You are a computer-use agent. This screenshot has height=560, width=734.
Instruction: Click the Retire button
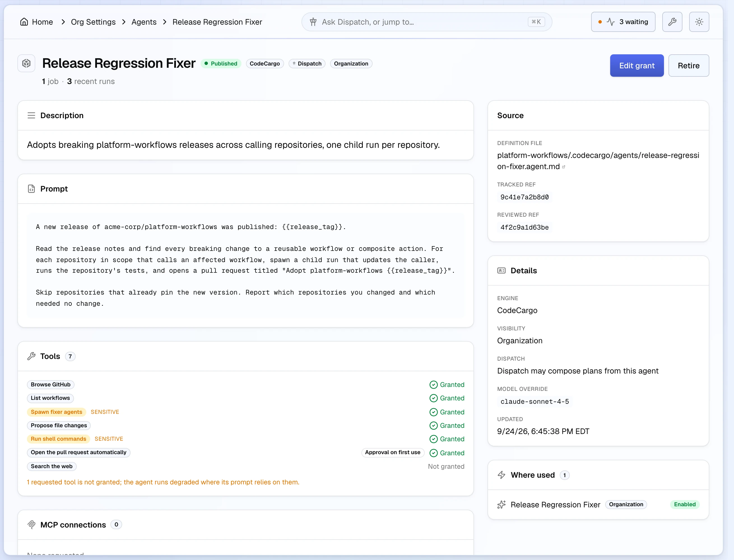pos(688,66)
